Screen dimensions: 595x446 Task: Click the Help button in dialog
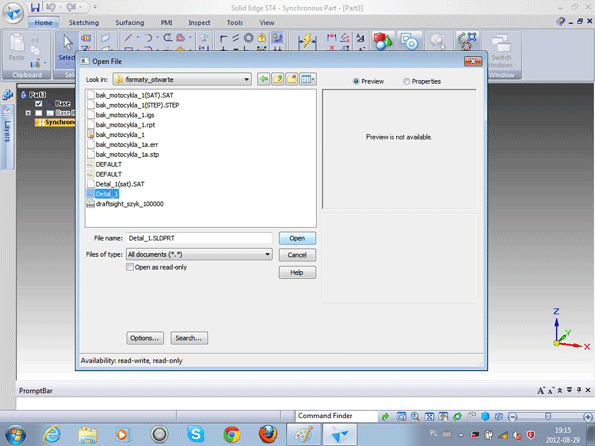(297, 272)
